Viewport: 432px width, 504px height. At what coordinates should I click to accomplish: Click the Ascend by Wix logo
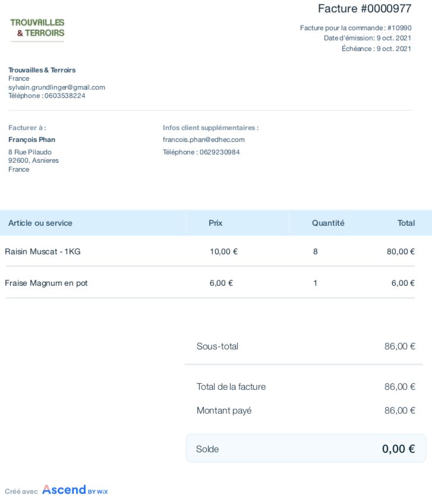tap(75, 490)
